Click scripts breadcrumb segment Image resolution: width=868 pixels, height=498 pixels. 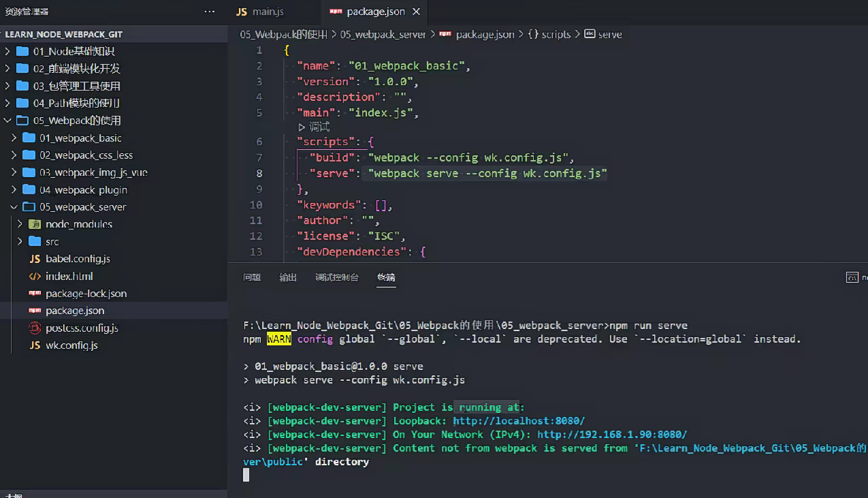[x=556, y=34]
